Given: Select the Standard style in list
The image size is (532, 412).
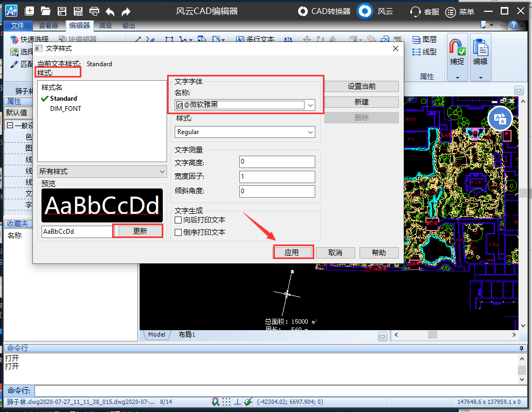Looking at the screenshot, I should 64,99.
